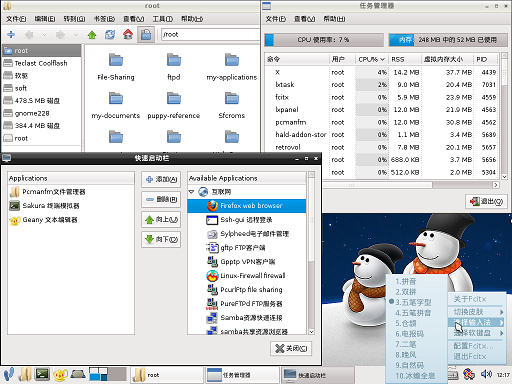The width and height of the screenshot is (512, 384).
Task: Click the /root path input field
Action: coord(210,34)
